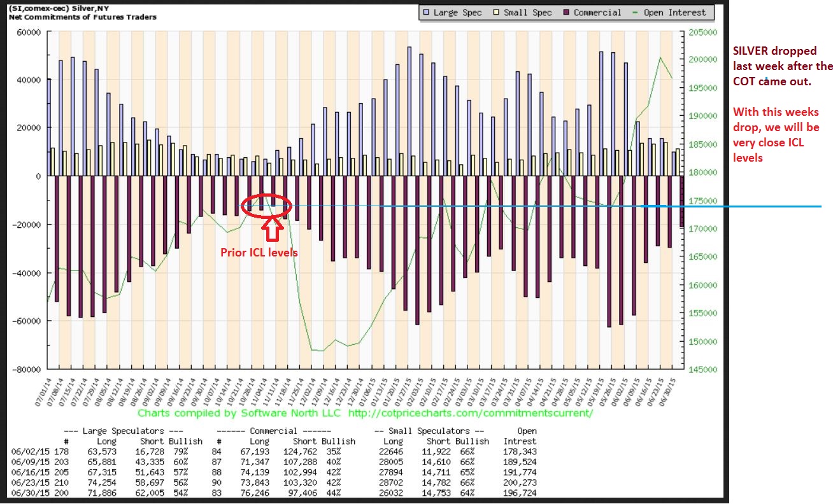The width and height of the screenshot is (833, 504).
Task: Click the 40000 left axis label
Action: [29, 80]
